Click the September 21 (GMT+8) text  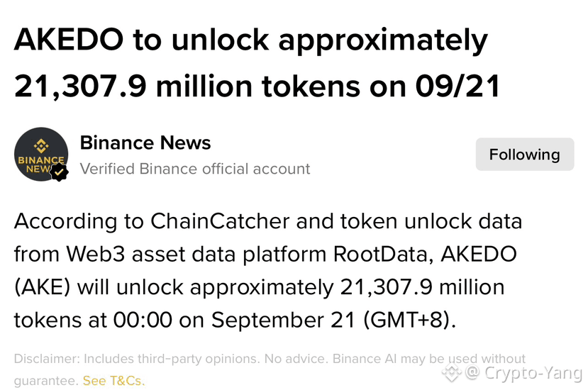click(334, 321)
